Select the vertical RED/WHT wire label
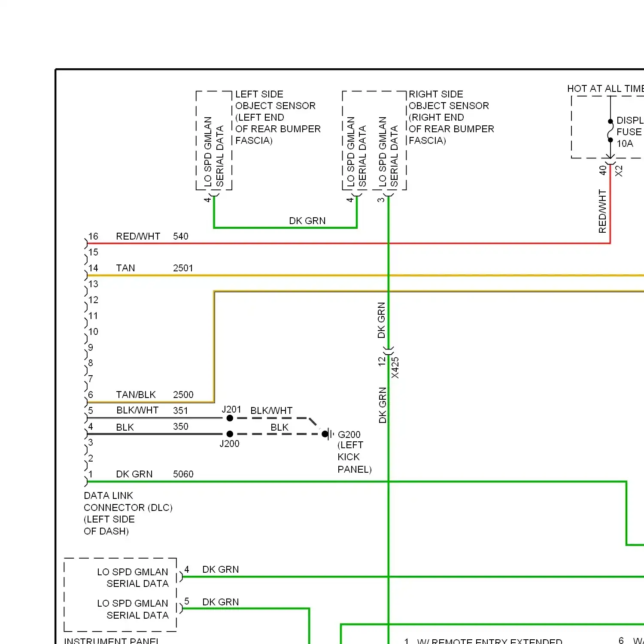Viewport: 644px width, 644px height. [602, 211]
